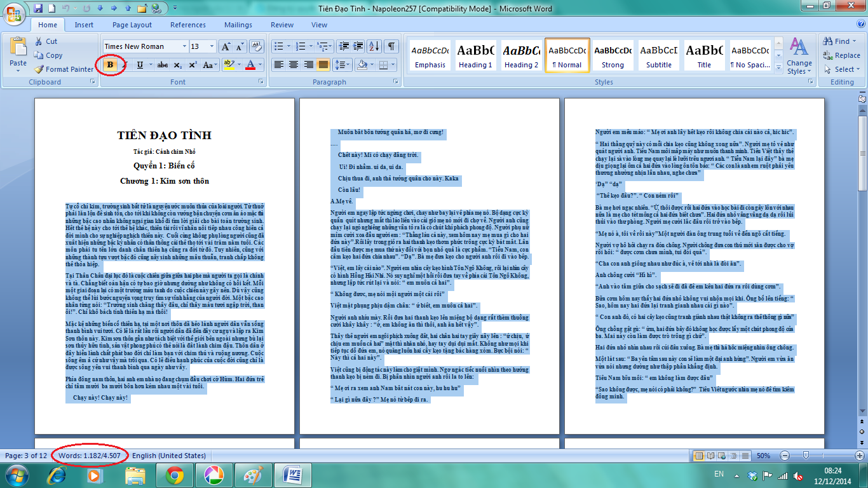Viewport: 868px width, 488px height.
Task: Copy the selected text
Action: pyautogui.click(x=48, y=55)
